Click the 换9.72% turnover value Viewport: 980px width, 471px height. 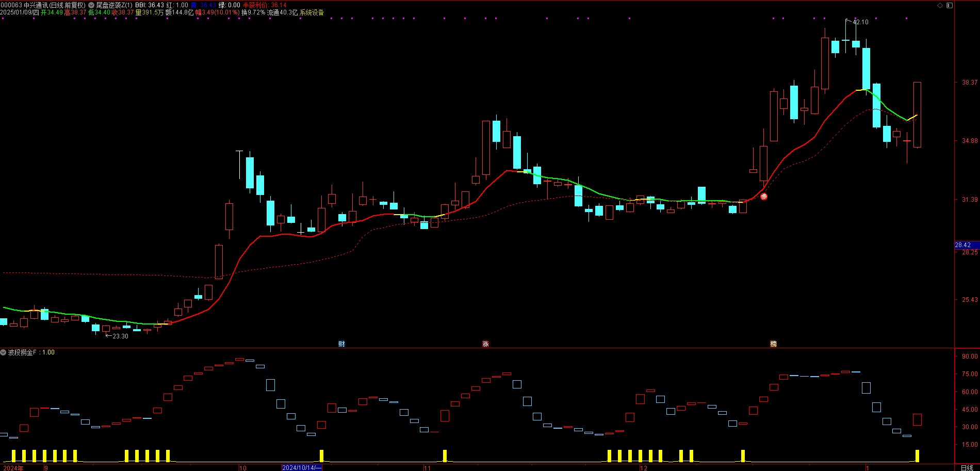click(x=253, y=12)
